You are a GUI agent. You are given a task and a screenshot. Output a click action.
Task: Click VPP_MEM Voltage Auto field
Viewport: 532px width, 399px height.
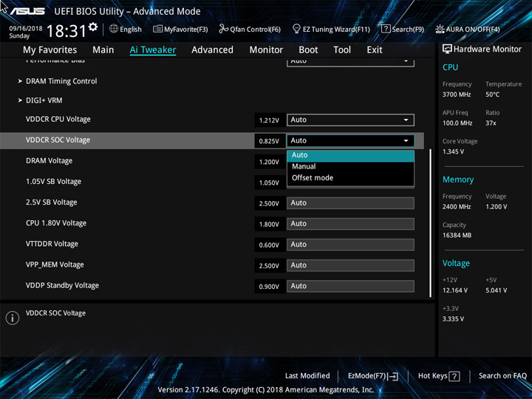click(x=350, y=265)
